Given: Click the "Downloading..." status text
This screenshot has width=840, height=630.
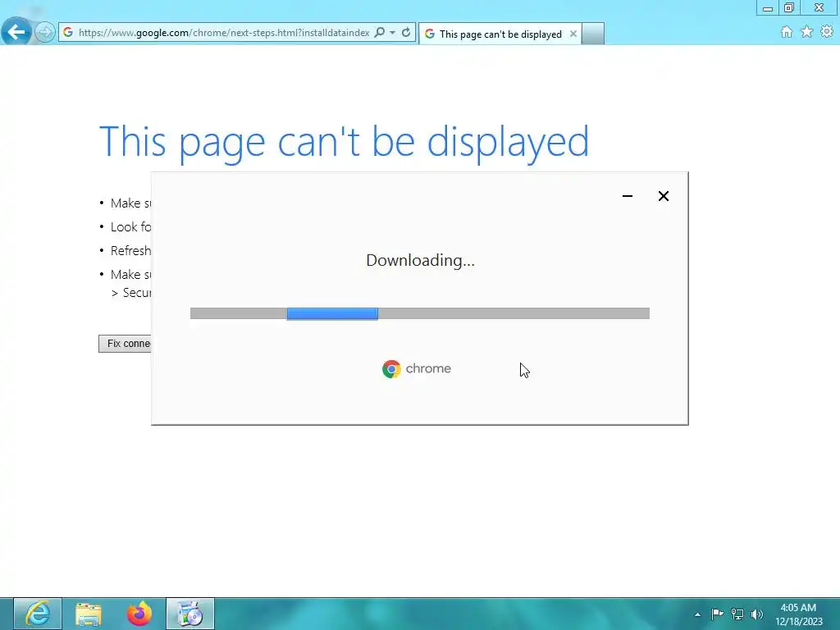Looking at the screenshot, I should pyautogui.click(x=420, y=260).
